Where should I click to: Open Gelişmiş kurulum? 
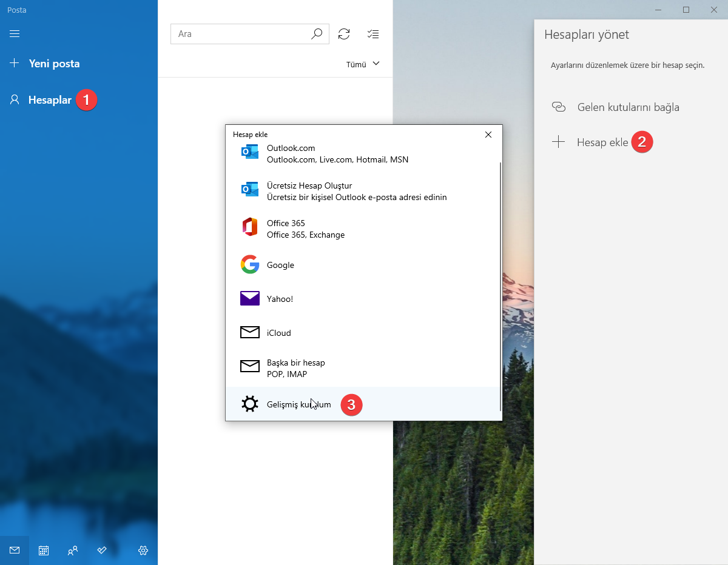coord(363,404)
